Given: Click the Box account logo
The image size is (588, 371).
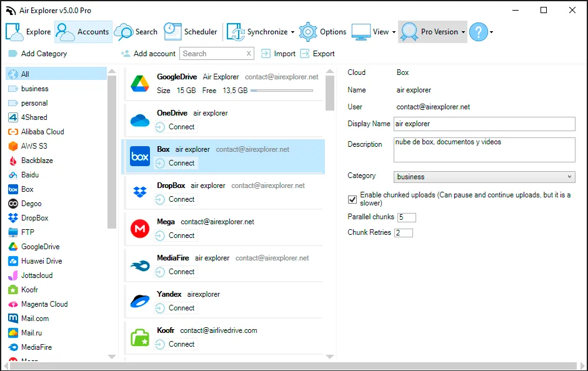Looking at the screenshot, I should coord(140,156).
